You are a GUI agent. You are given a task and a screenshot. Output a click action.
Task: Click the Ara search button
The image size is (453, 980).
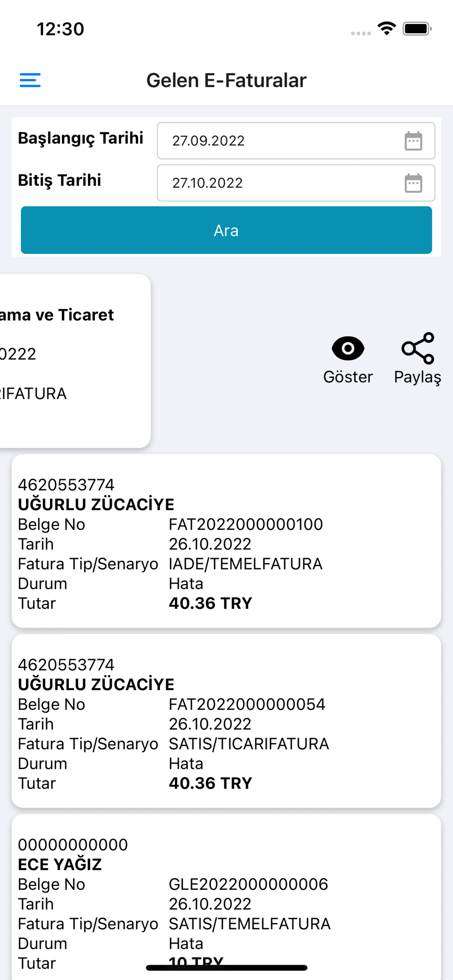coord(226,230)
